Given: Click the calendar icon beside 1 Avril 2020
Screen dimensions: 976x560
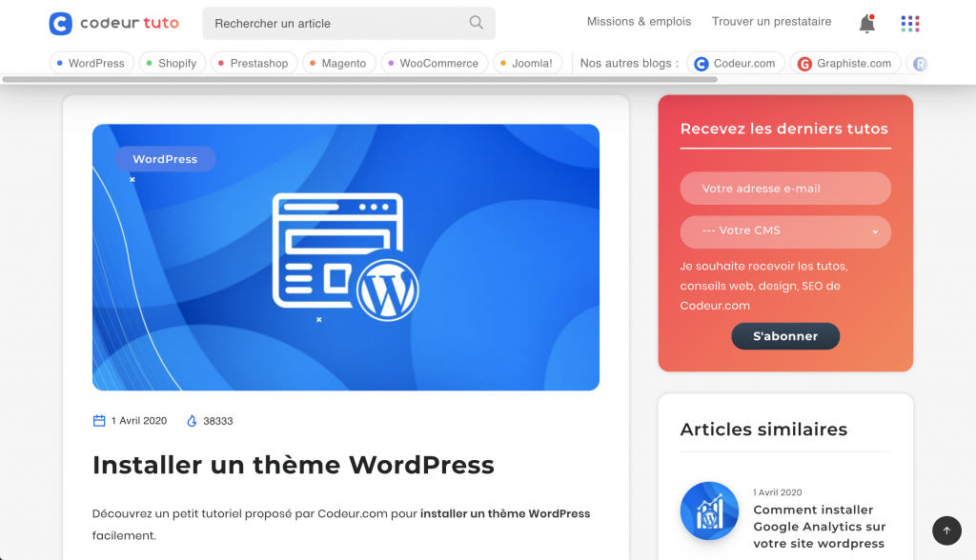Looking at the screenshot, I should pos(99,421).
